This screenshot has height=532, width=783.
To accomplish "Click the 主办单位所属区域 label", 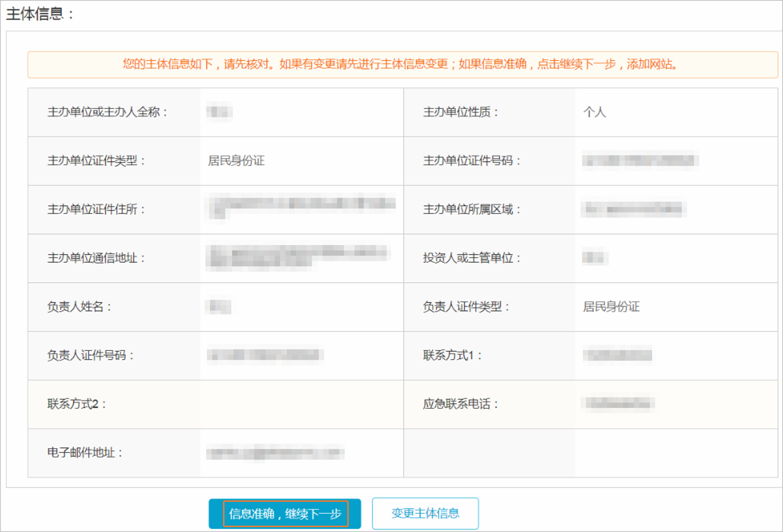I will tap(472, 209).
